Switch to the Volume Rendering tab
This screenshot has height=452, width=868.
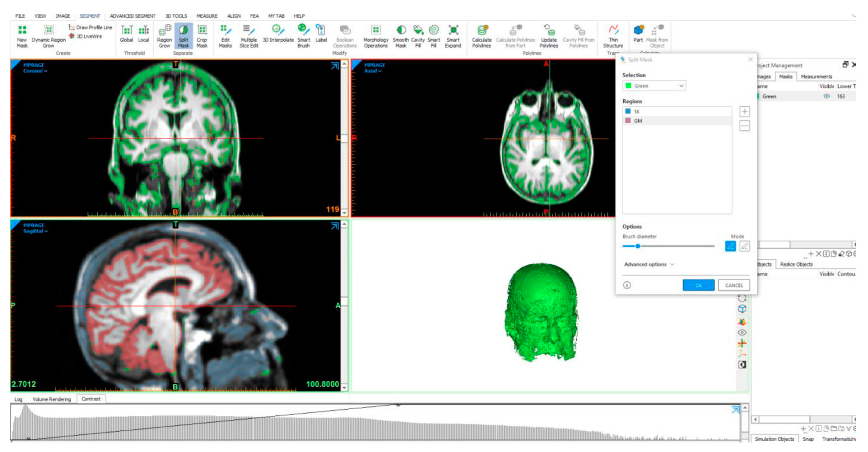click(x=52, y=399)
